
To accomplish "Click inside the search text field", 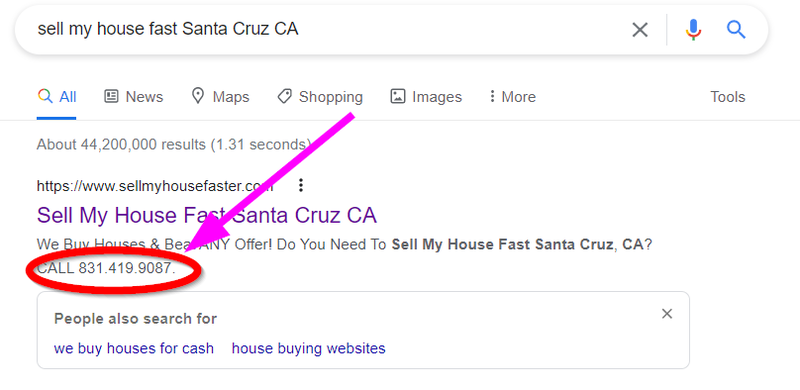I will coord(327,30).
